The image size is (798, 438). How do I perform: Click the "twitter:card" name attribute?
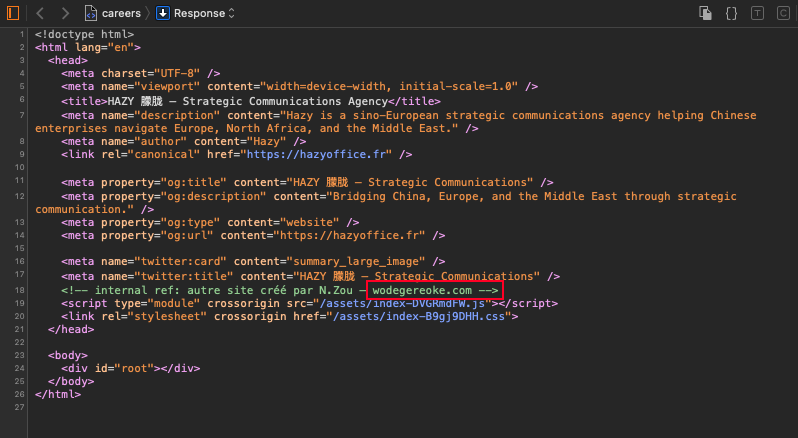(181, 261)
